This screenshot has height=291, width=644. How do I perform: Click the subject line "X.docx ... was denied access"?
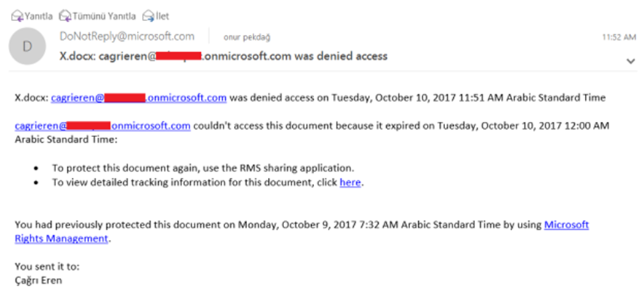(224, 56)
